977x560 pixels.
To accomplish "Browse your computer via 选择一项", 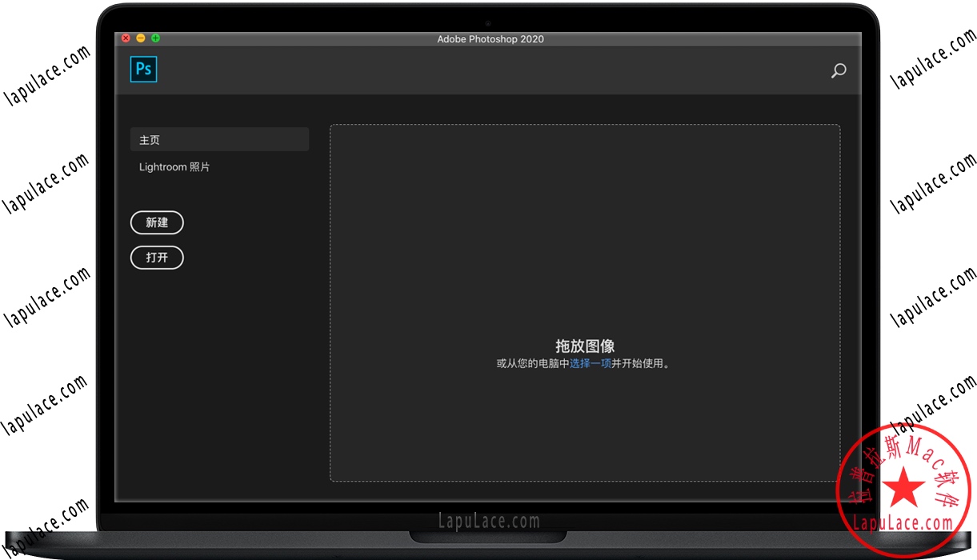I will [x=591, y=362].
